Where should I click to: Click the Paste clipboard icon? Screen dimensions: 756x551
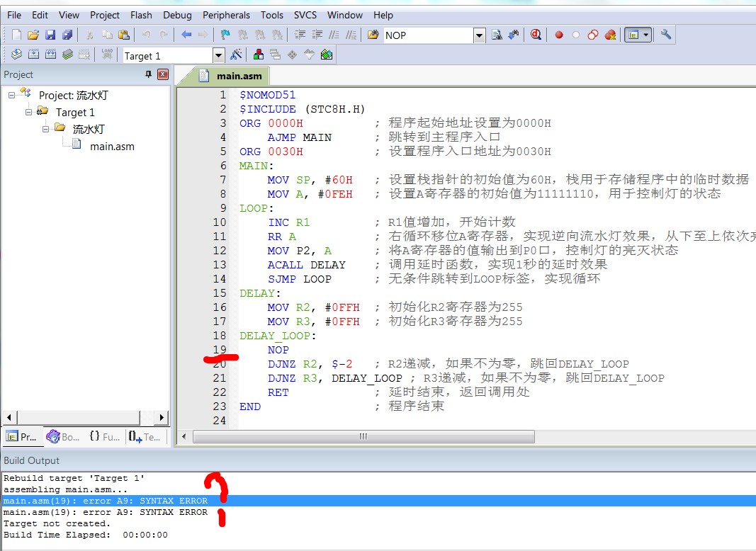coord(124,35)
